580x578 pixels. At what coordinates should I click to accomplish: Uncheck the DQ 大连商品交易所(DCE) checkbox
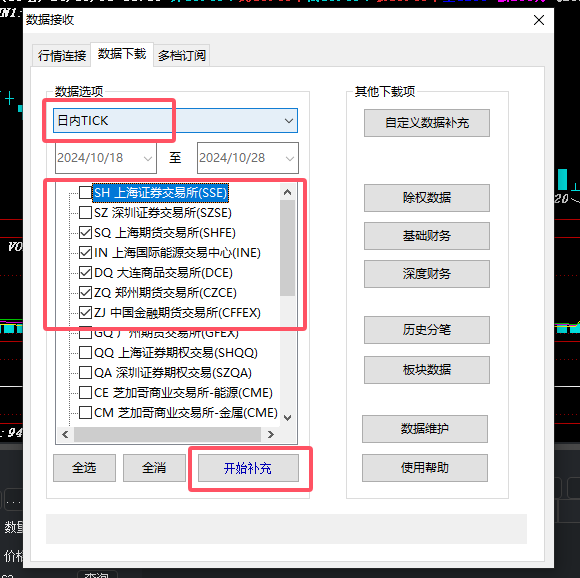[85, 273]
